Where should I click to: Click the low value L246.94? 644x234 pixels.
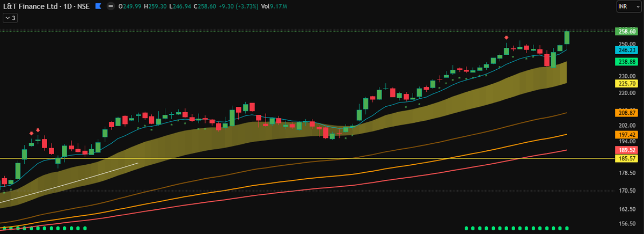179,6
